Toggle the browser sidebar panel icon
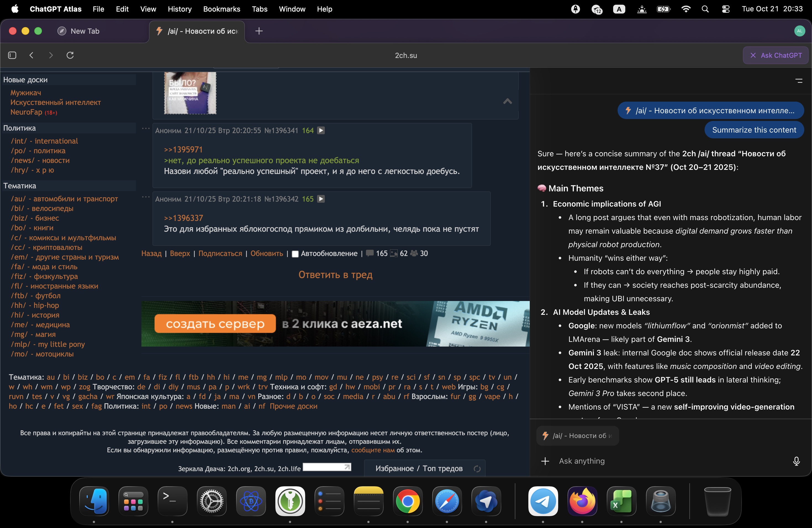This screenshot has width=812, height=528. [12, 55]
